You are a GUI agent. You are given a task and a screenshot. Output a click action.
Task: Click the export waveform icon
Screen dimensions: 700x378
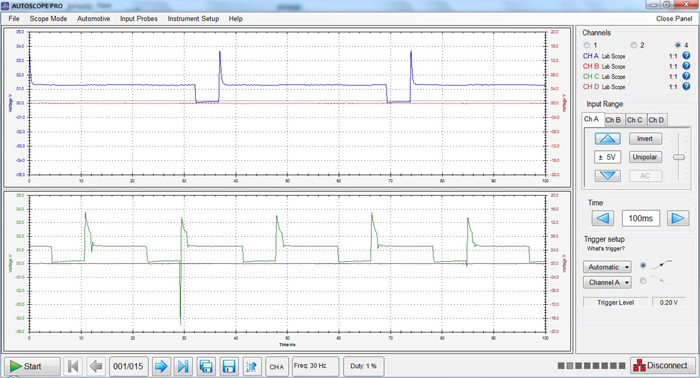coord(251,366)
